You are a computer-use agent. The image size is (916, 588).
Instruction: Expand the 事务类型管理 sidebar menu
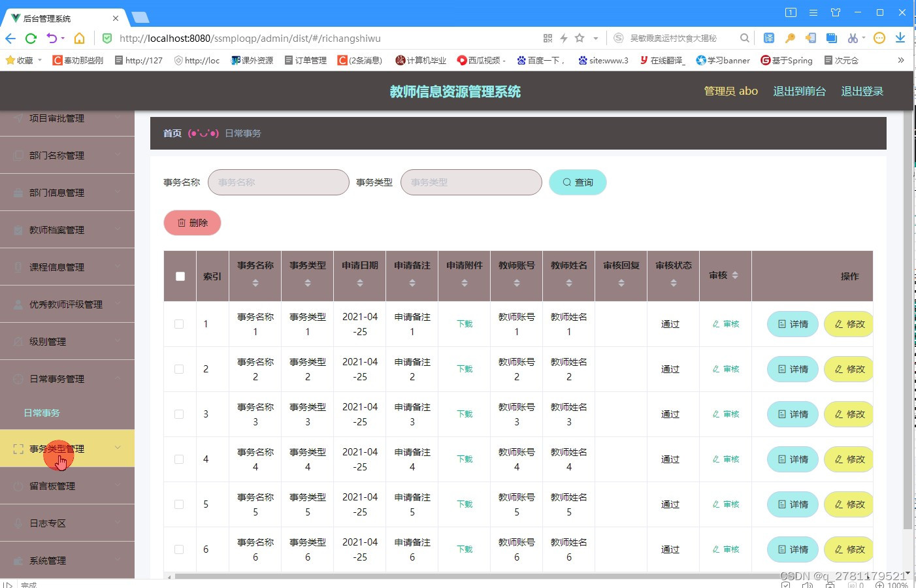(67, 449)
